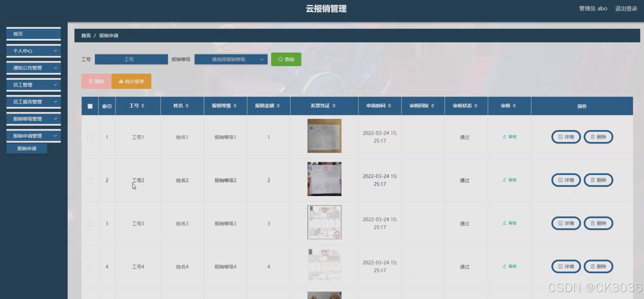This screenshot has width=644, height=299.
Task: Click the 操作 column header
Action: (x=582, y=106)
